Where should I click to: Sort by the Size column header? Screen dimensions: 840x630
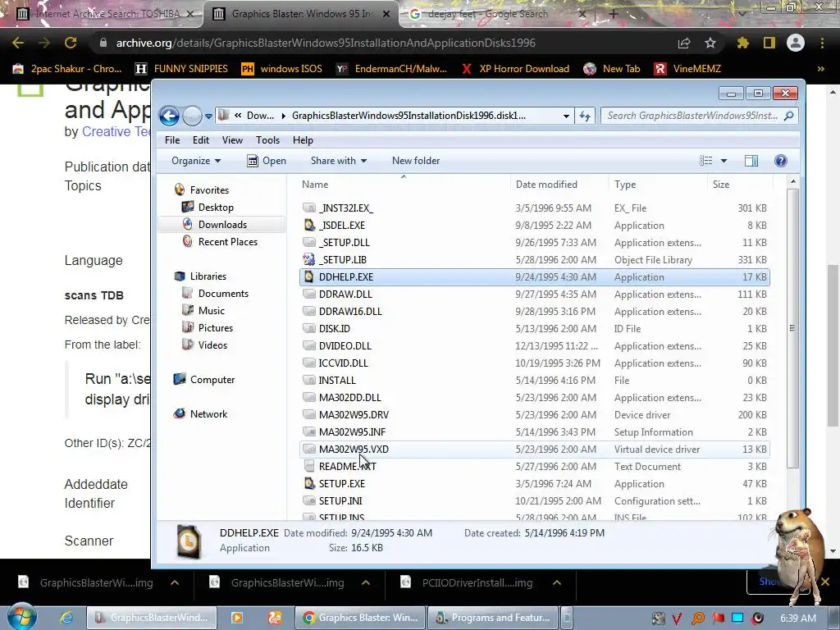click(x=739, y=185)
